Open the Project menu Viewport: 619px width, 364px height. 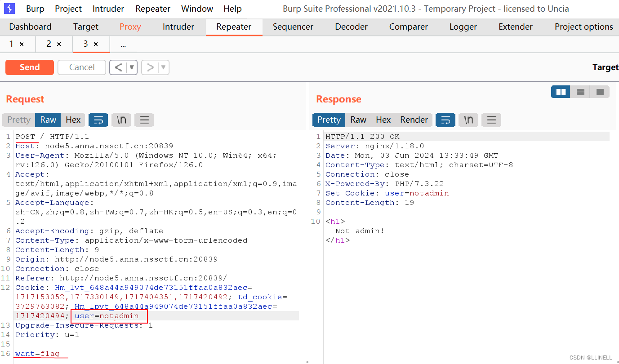68,9
